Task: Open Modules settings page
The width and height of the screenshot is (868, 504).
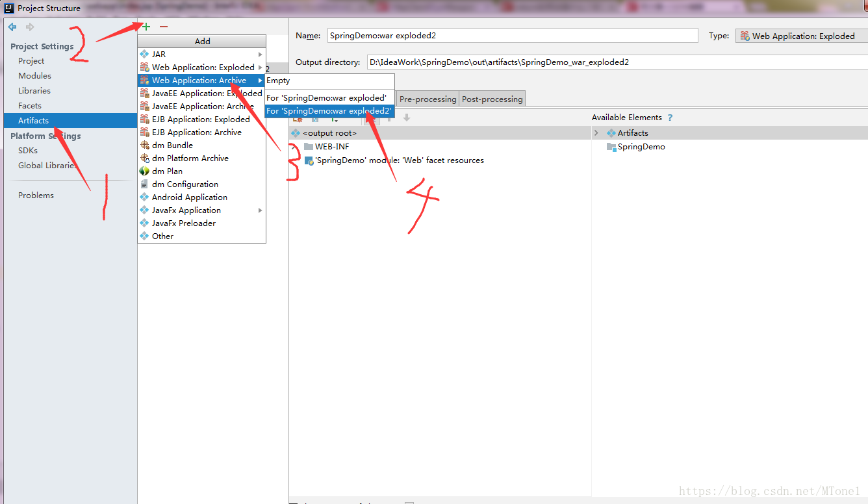Action: [34, 75]
